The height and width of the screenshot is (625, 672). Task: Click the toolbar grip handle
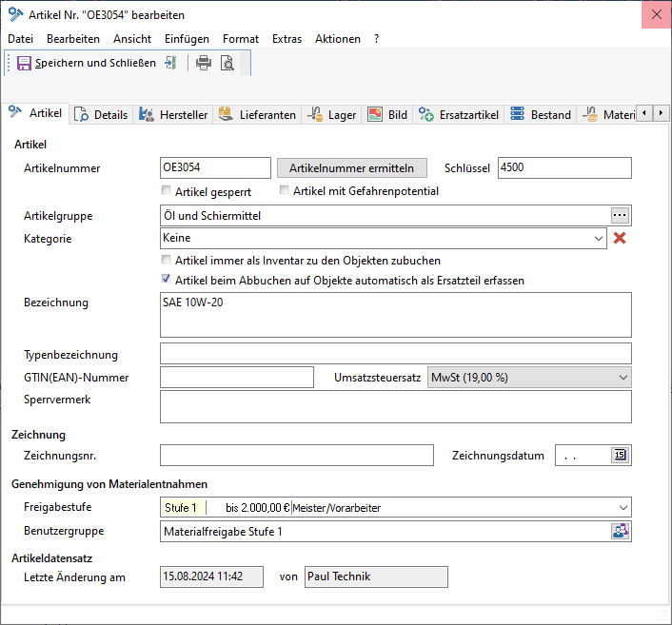pos(9,63)
